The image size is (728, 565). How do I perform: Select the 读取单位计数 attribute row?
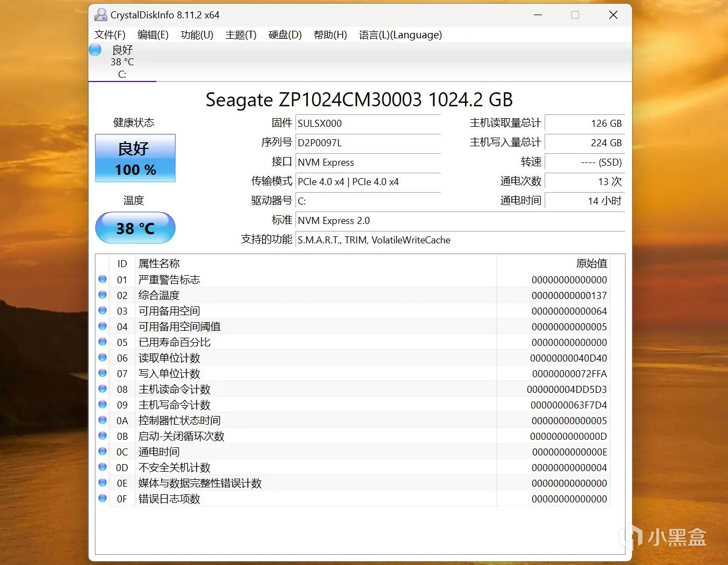coord(353,358)
